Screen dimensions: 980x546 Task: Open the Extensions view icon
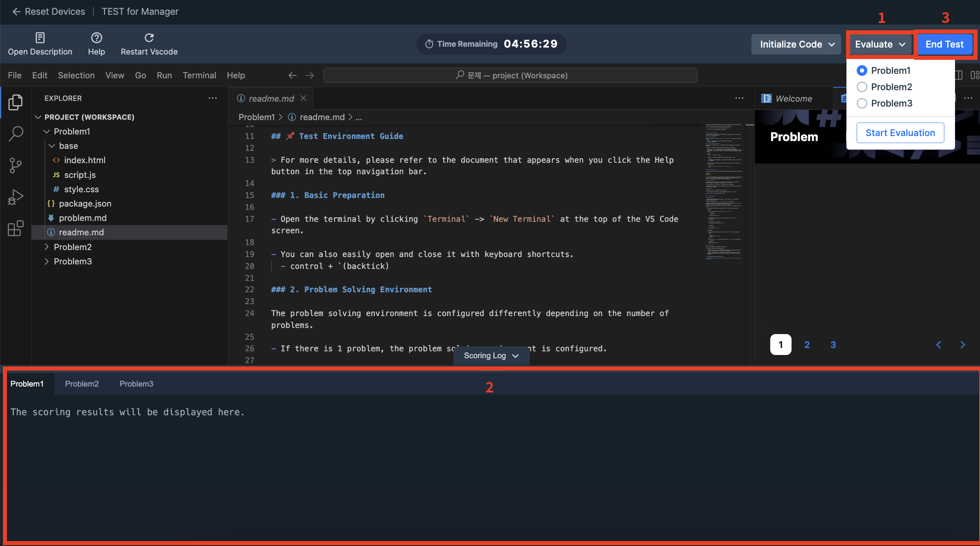[16, 228]
